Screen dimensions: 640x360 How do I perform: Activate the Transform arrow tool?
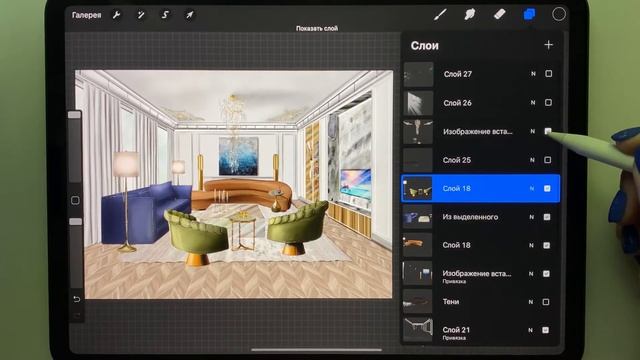[189, 15]
